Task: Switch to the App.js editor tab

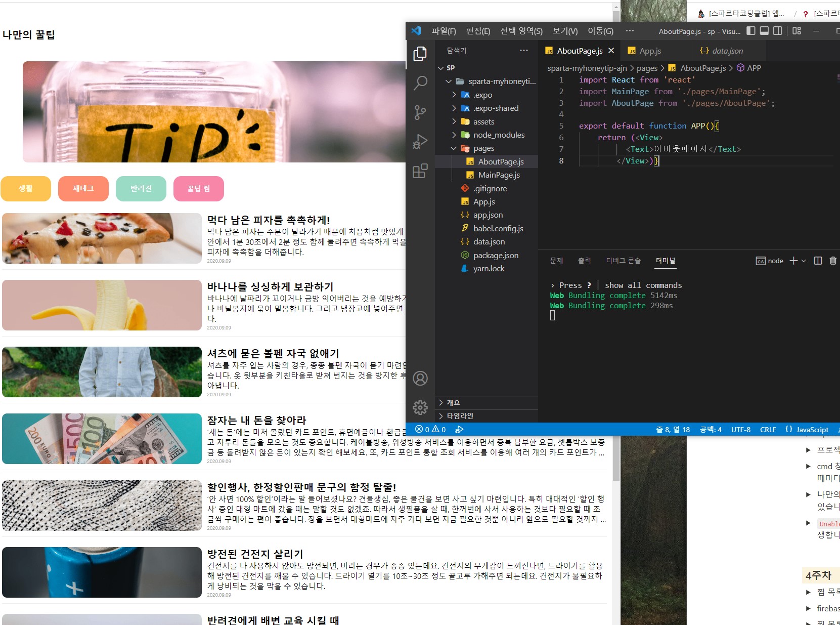Action: click(x=656, y=51)
